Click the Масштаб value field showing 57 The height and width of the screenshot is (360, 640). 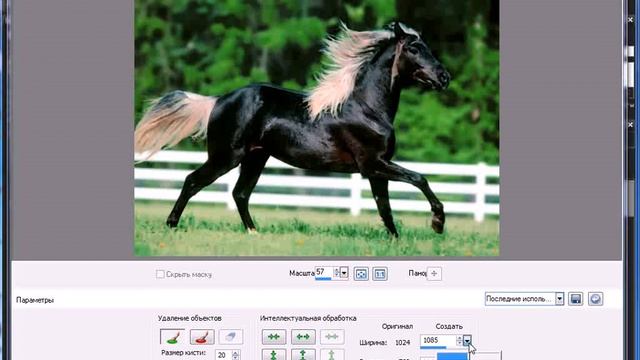click(324, 272)
